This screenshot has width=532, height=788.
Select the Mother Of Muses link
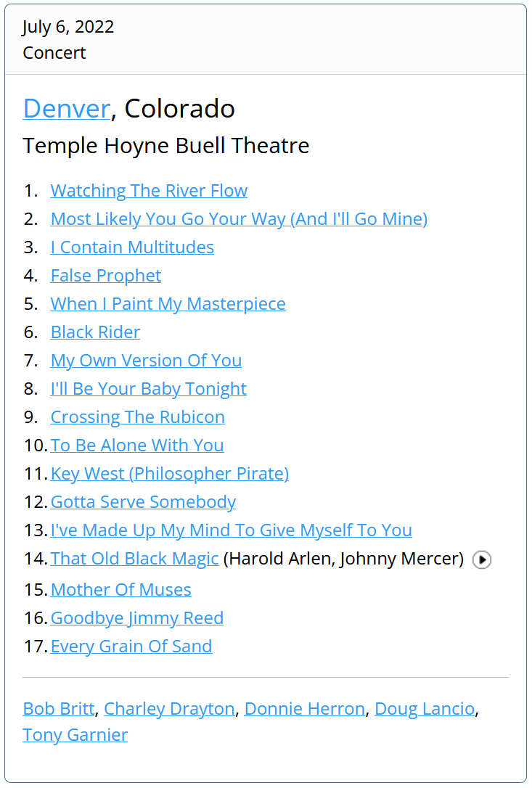[x=120, y=590]
